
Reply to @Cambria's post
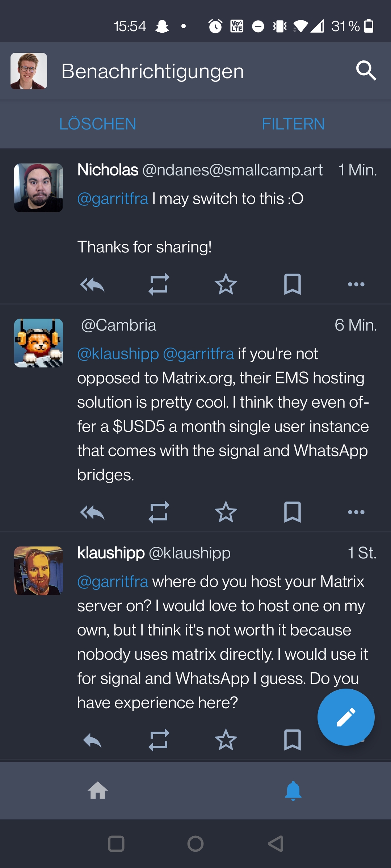click(x=92, y=512)
